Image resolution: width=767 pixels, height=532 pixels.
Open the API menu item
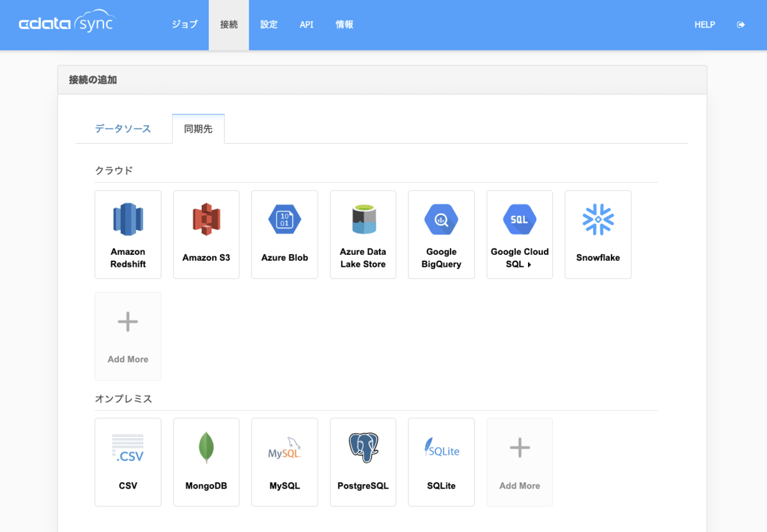pos(307,25)
